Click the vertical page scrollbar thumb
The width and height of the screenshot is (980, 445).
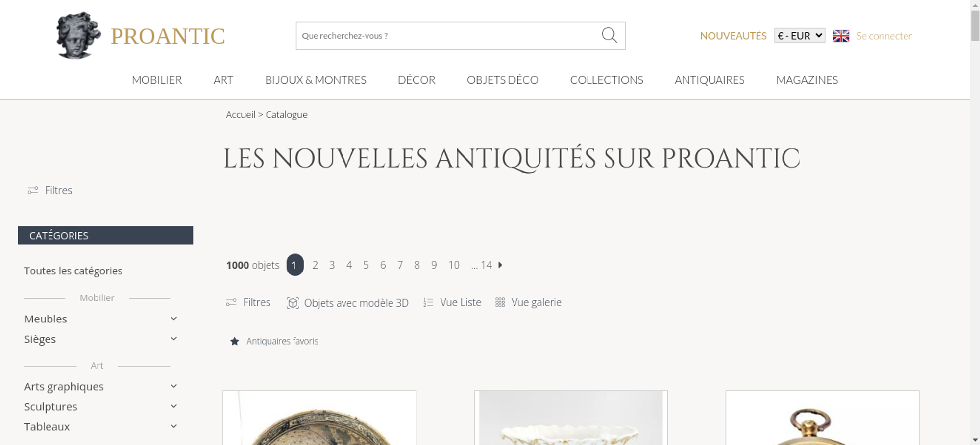[x=975, y=25]
